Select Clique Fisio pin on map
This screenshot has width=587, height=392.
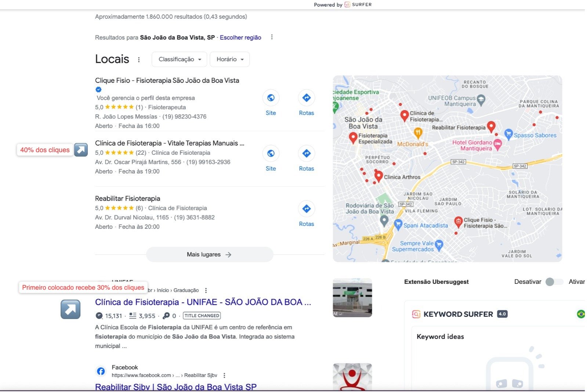(458, 222)
